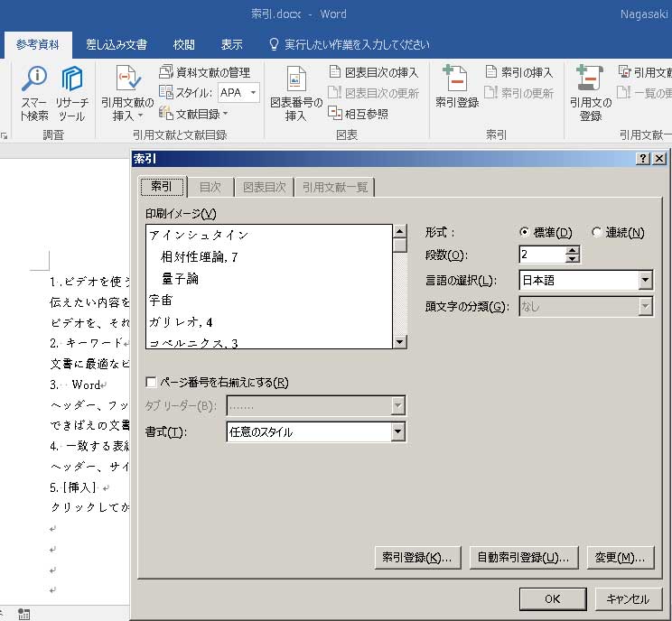This screenshot has height=621, width=672.
Task: Click the 図表番号の挿入 icon
Action: pos(296,81)
